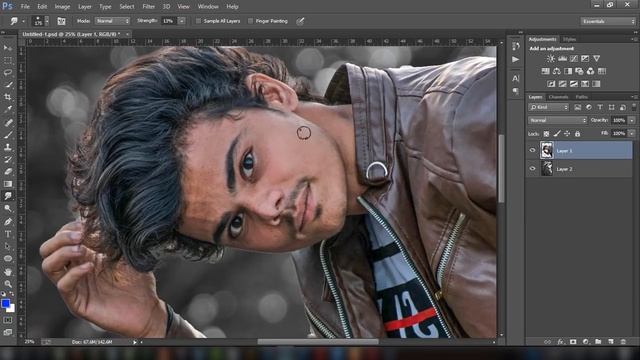Add layer style fx button
Image resolution: width=640 pixels, height=360 pixels.
[x=560, y=342]
